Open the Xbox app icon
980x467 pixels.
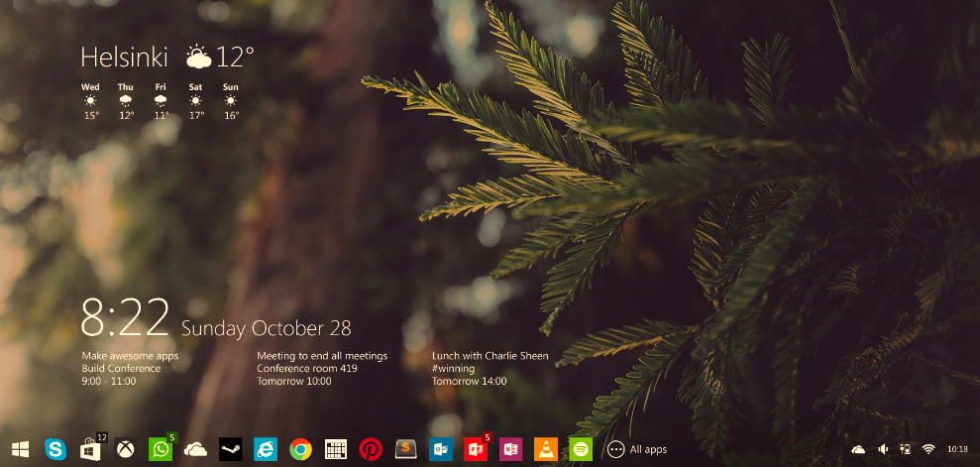click(126, 449)
